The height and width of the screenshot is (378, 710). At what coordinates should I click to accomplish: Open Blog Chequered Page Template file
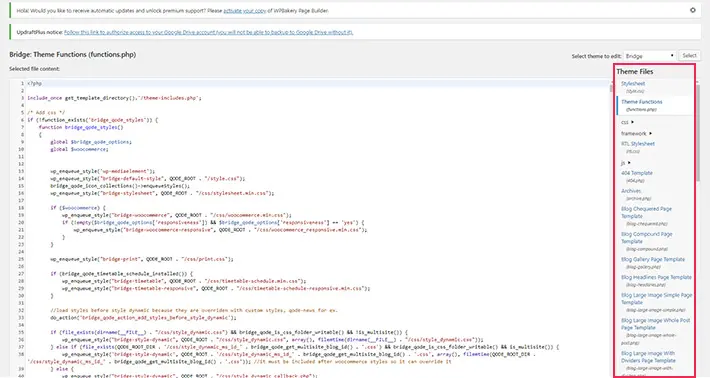(646, 212)
